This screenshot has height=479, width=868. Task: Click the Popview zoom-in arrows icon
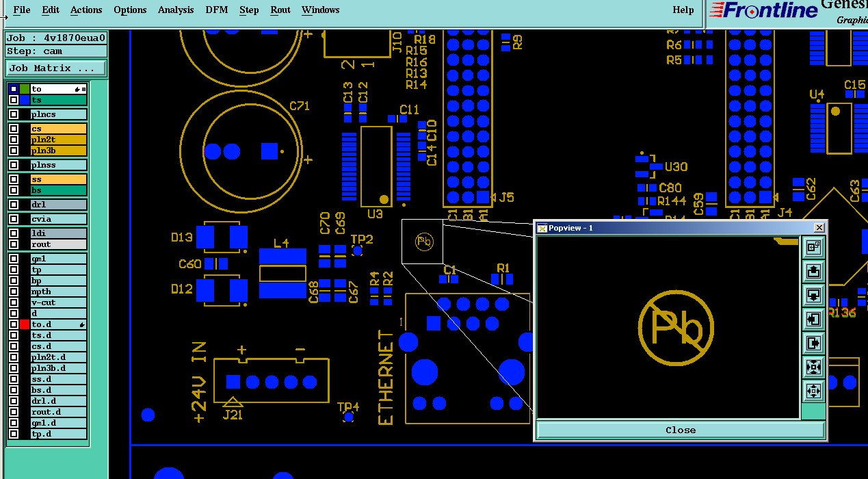click(813, 367)
